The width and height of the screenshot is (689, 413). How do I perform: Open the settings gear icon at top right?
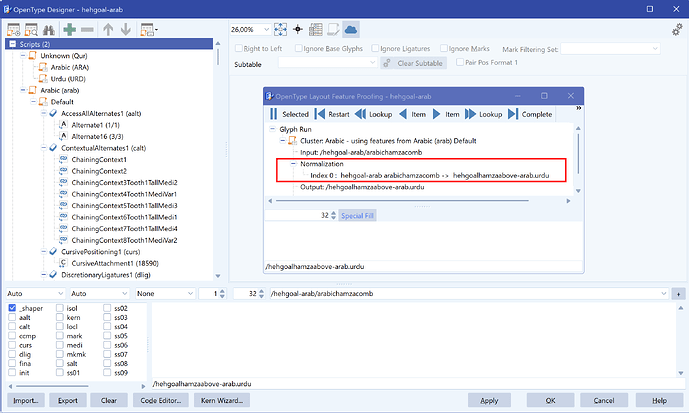tap(677, 30)
